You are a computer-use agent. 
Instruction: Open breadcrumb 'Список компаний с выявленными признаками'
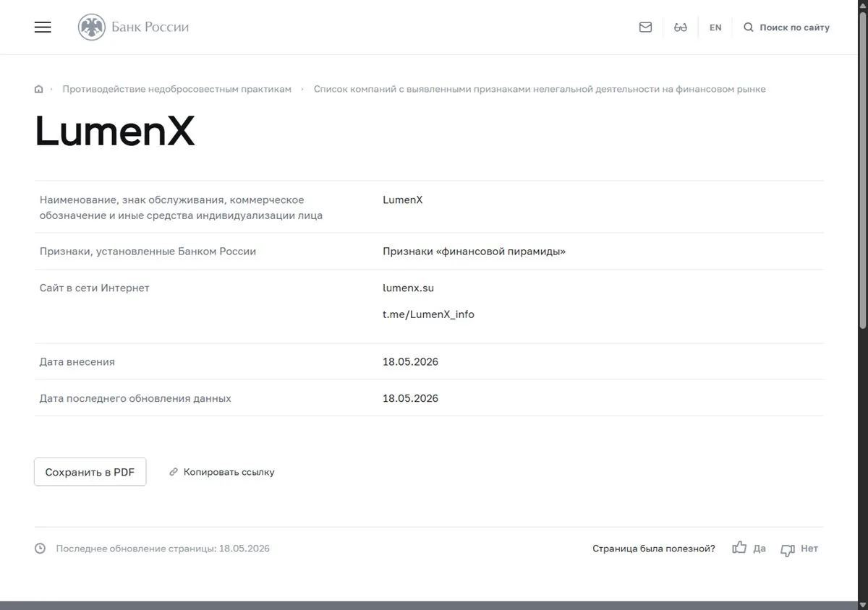[540, 89]
